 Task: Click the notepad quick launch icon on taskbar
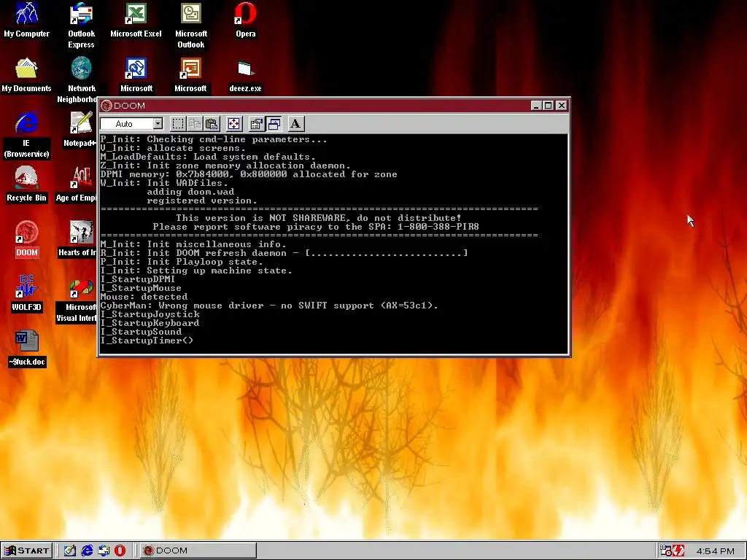(70, 551)
